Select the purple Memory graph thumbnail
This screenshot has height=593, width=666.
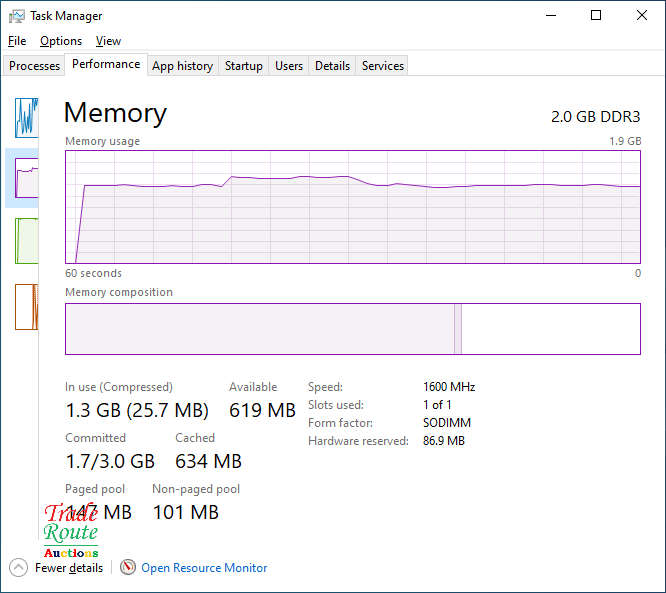point(27,178)
